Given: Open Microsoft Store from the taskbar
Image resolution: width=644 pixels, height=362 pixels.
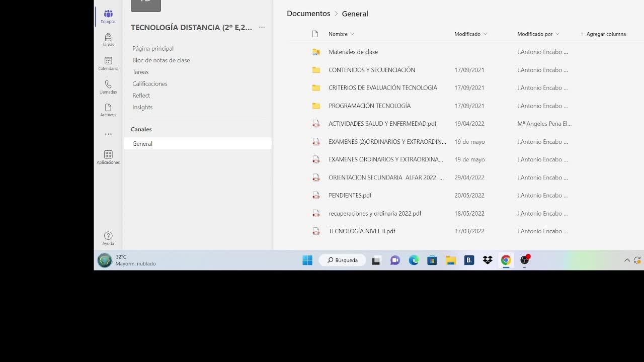Looking at the screenshot, I should pos(432,260).
